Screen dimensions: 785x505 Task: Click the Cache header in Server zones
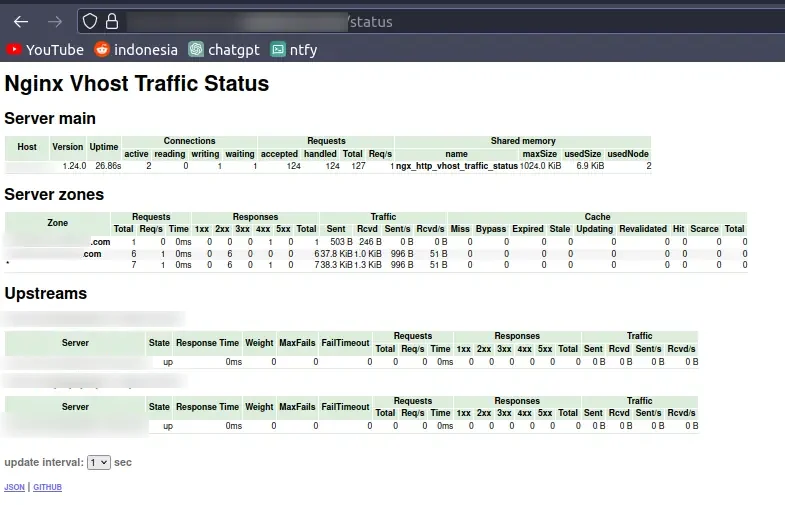pos(597,217)
